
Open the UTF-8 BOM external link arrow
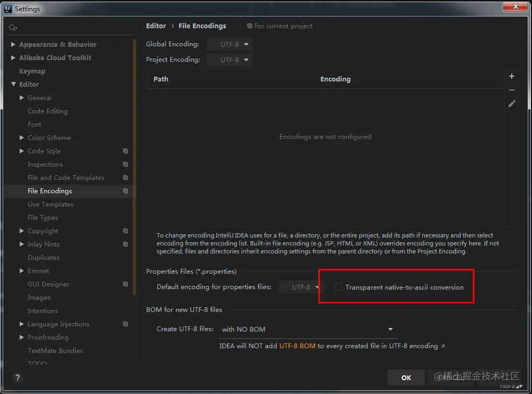click(x=443, y=346)
